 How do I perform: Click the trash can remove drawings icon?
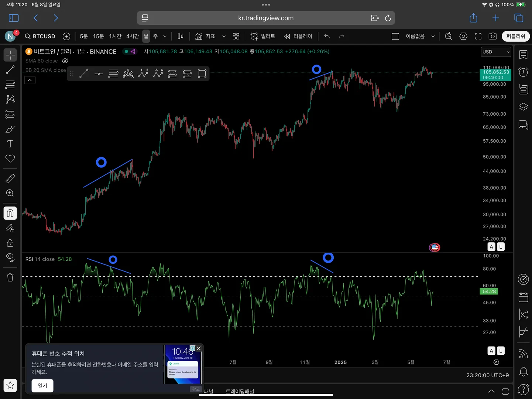tap(10, 277)
